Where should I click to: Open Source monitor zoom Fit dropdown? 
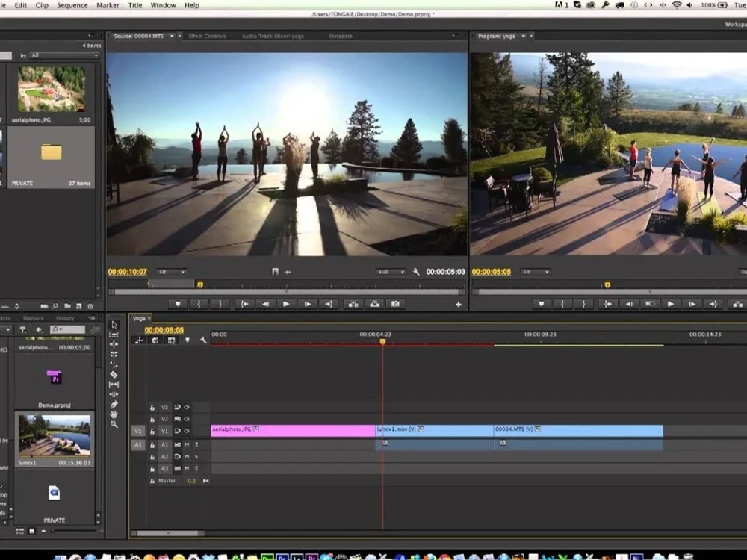tap(172, 272)
